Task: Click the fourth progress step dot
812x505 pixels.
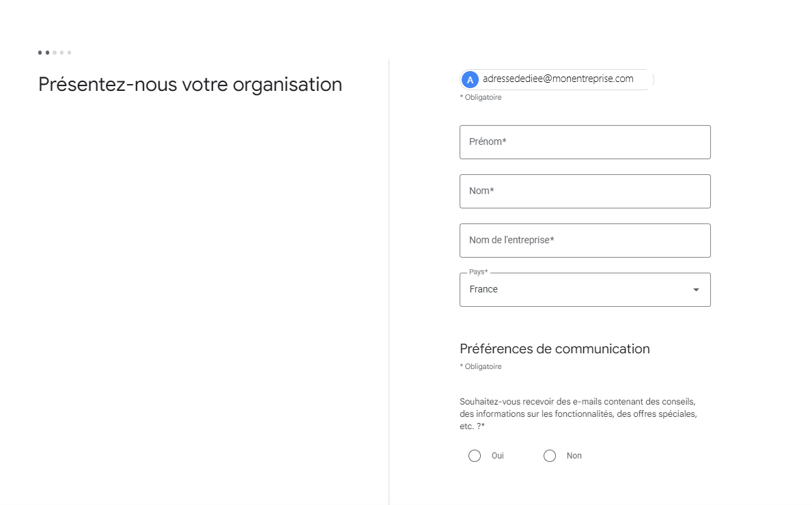Action: pyautogui.click(x=61, y=53)
